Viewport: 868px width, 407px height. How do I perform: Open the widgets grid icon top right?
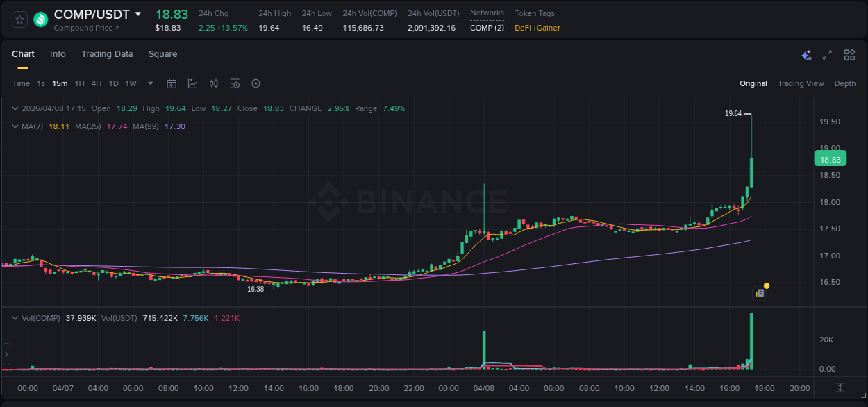[x=849, y=54]
